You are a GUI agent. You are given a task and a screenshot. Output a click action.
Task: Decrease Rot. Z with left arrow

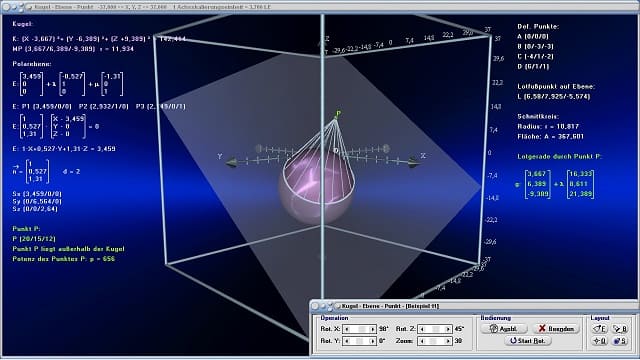(422, 329)
